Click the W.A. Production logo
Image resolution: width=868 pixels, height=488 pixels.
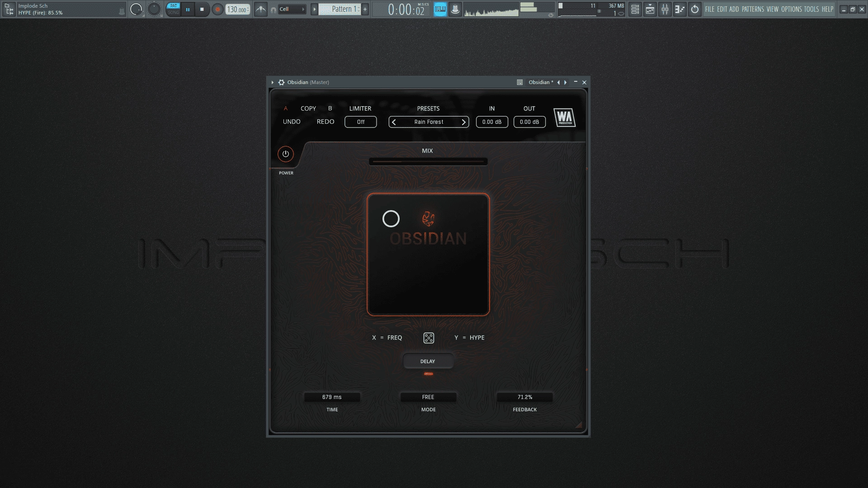(565, 117)
